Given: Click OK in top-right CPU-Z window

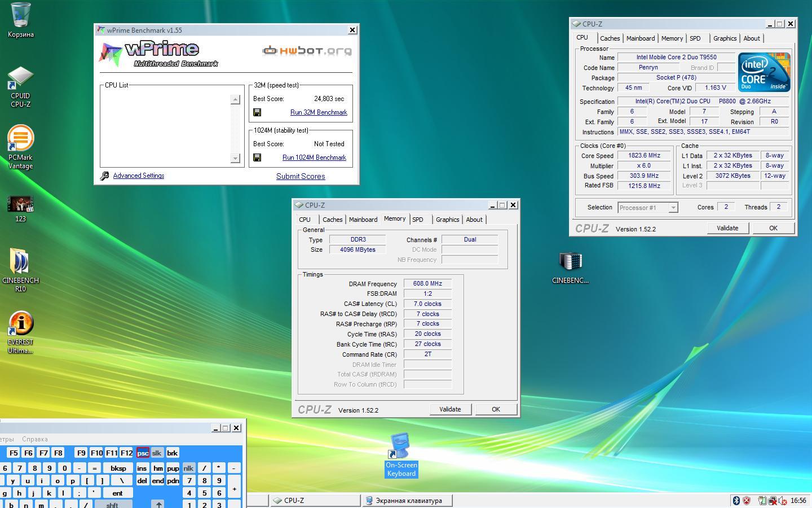Looking at the screenshot, I should [x=773, y=228].
